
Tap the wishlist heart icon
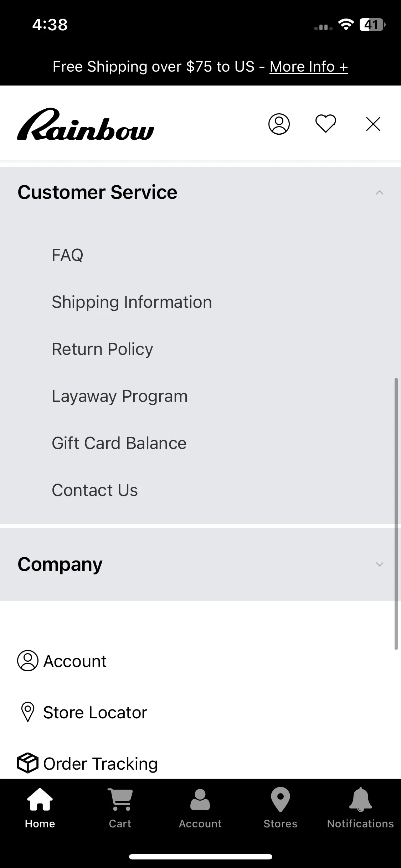(326, 124)
